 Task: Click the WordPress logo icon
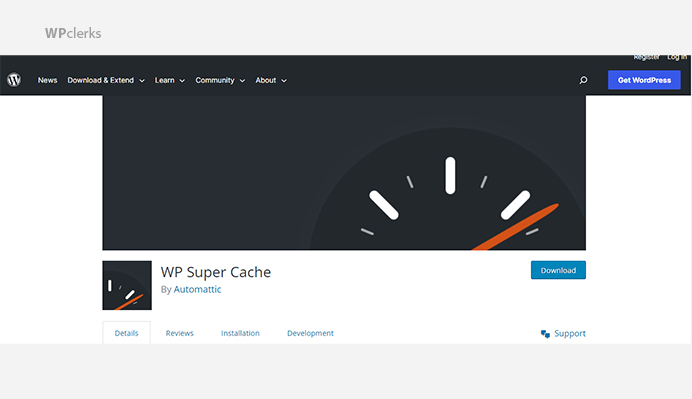pos(14,80)
